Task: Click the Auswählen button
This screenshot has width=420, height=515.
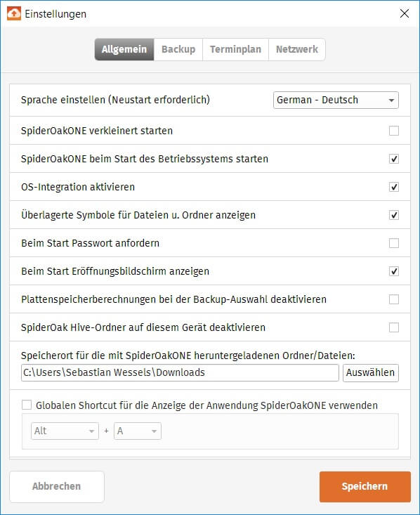Action: click(370, 372)
